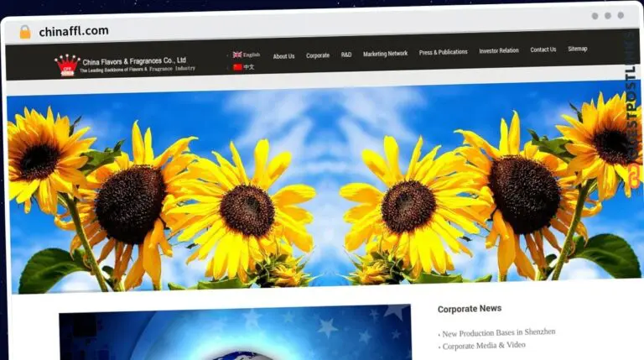Open New Production Bases in Shenzhen news

click(499, 332)
